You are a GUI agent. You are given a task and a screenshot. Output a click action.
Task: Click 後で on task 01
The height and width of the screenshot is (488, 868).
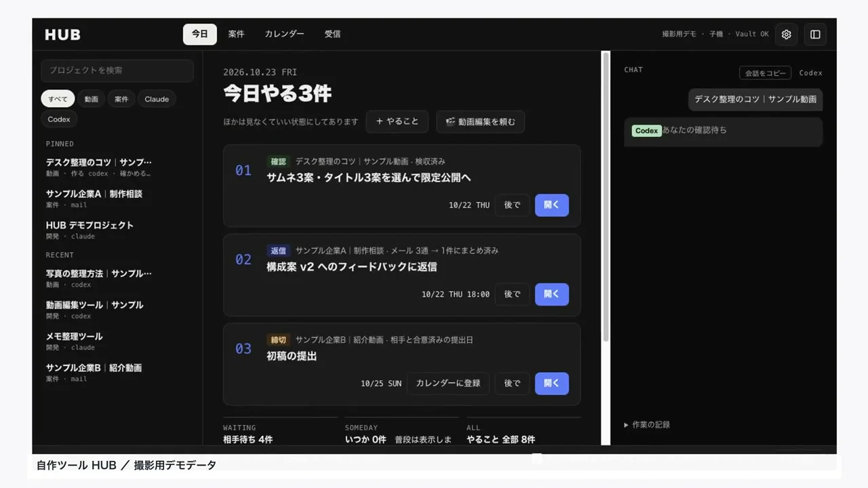pyautogui.click(x=512, y=205)
